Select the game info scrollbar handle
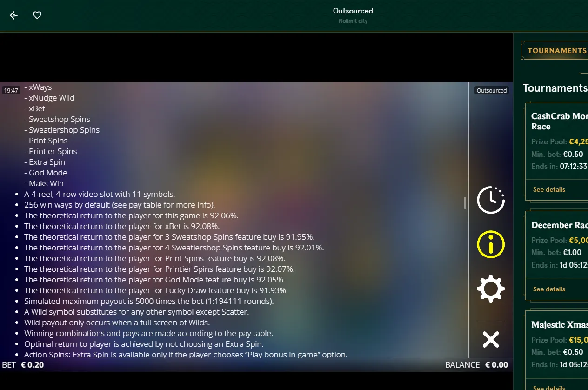588x390 pixels. pos(465,203)
